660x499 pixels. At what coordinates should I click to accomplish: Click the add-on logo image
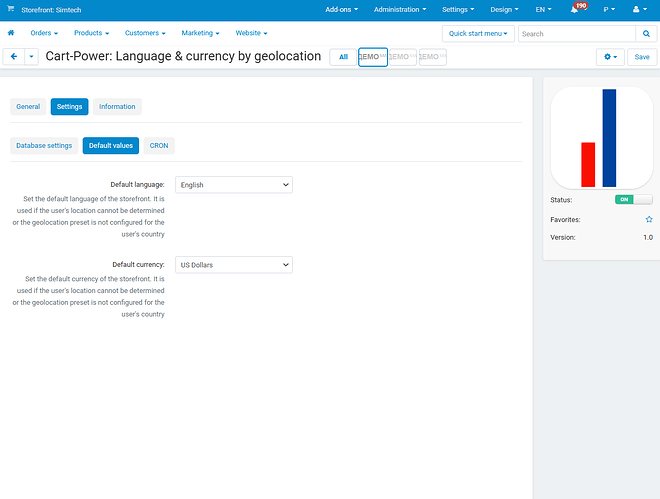[x=601, y=138]
